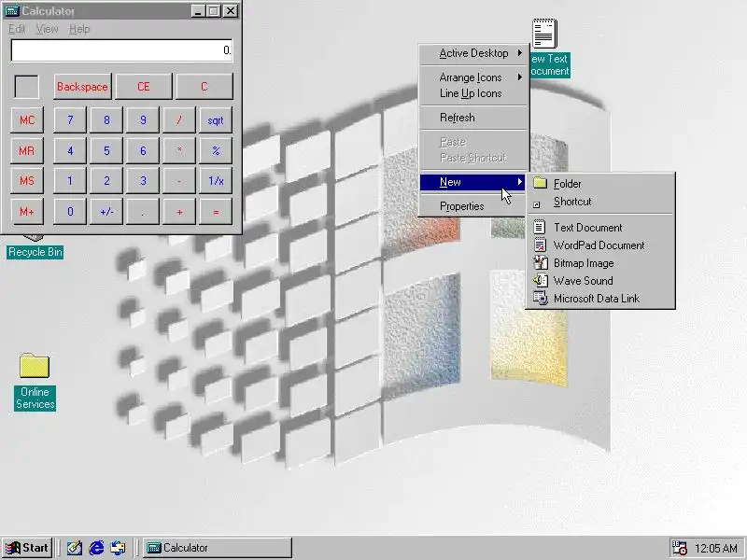Choose Text Document in New submenu

600,227
